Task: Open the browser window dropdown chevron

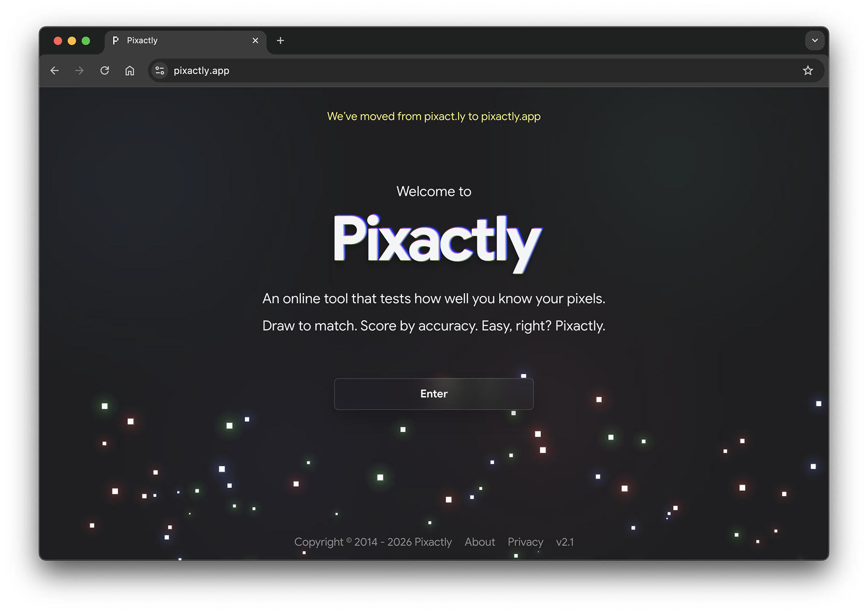Action: [815, 41]
